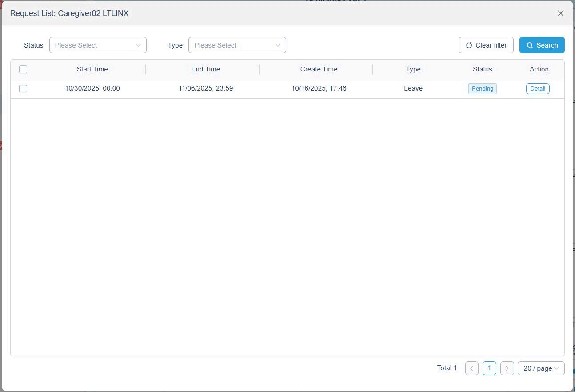Click the Create Time column header
Screen dimensions: 575x392
319,69
